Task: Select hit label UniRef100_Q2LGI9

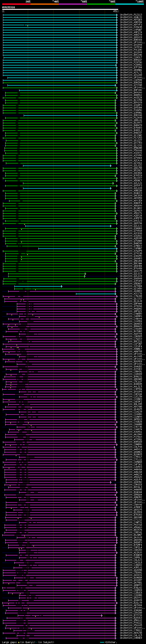Action: point(131,276)
